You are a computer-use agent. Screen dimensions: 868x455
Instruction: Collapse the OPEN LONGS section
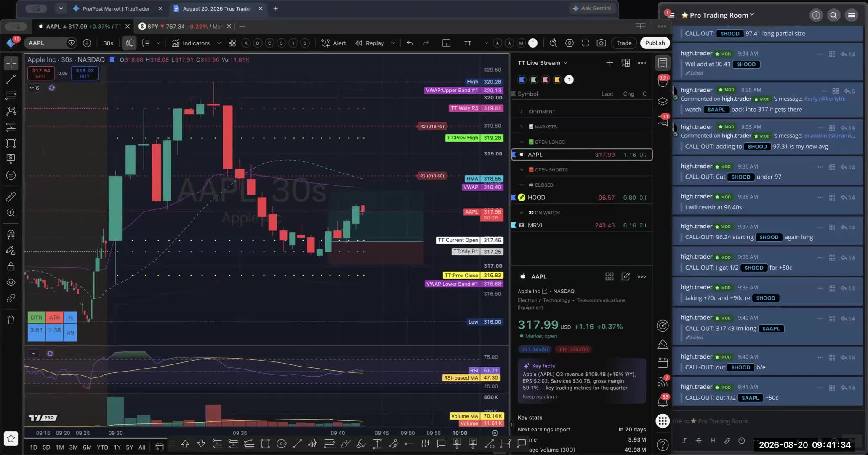coord(522,142)
